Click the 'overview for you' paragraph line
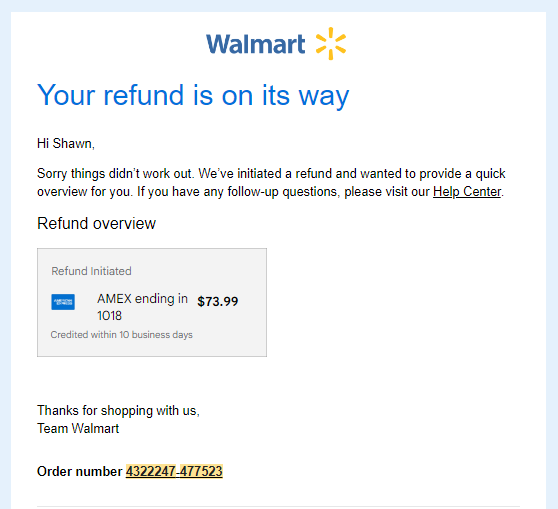 tap(270, 192)
